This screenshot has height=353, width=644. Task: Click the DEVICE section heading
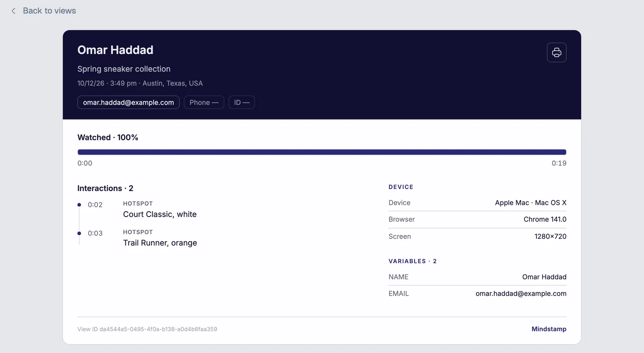click(401, 187)
